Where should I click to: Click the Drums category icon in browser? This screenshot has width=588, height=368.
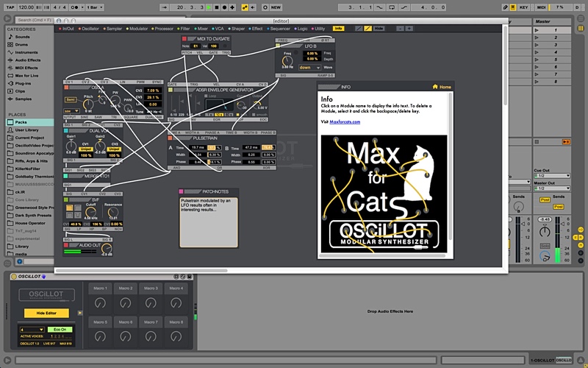pos(10,44)
